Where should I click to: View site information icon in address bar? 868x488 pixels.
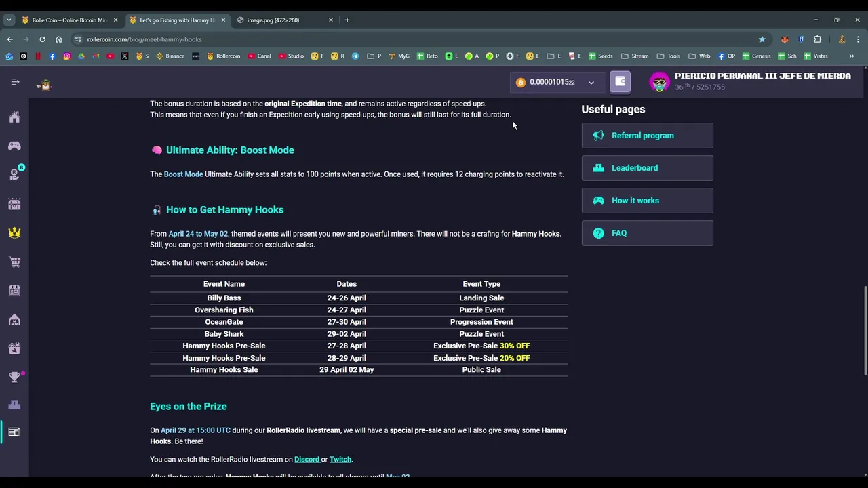78,39
